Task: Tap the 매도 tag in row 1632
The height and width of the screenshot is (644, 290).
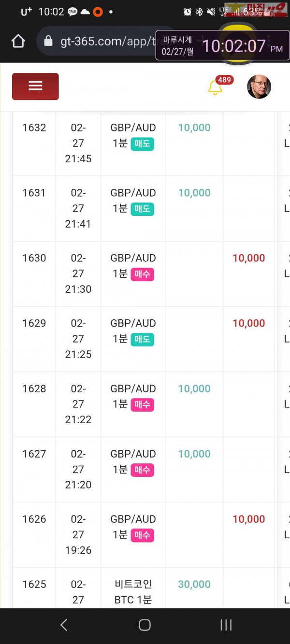Action: [142, 143]
